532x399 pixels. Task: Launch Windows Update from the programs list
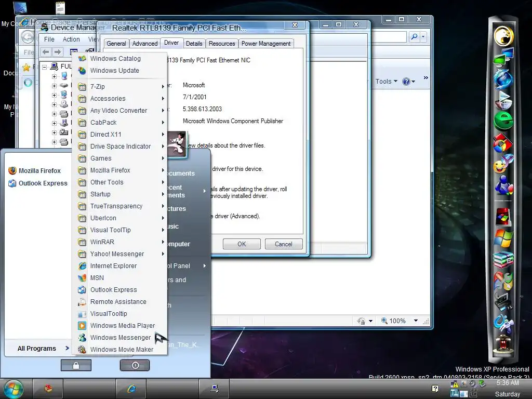tap(121, 71)
